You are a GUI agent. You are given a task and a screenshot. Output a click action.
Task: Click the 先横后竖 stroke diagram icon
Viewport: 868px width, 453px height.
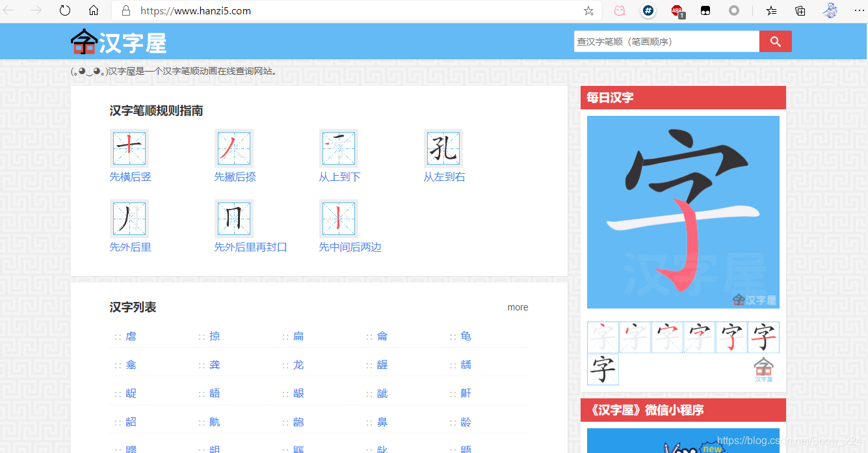click(129, 148)
